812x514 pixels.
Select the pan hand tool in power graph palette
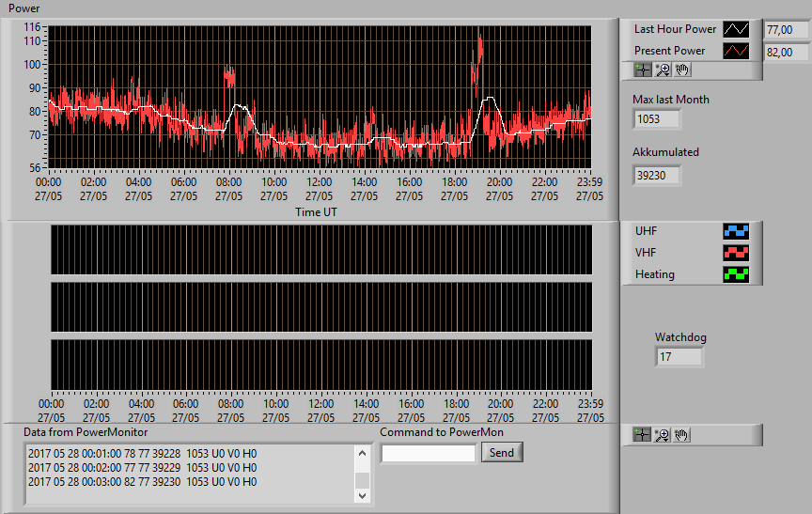682,70
